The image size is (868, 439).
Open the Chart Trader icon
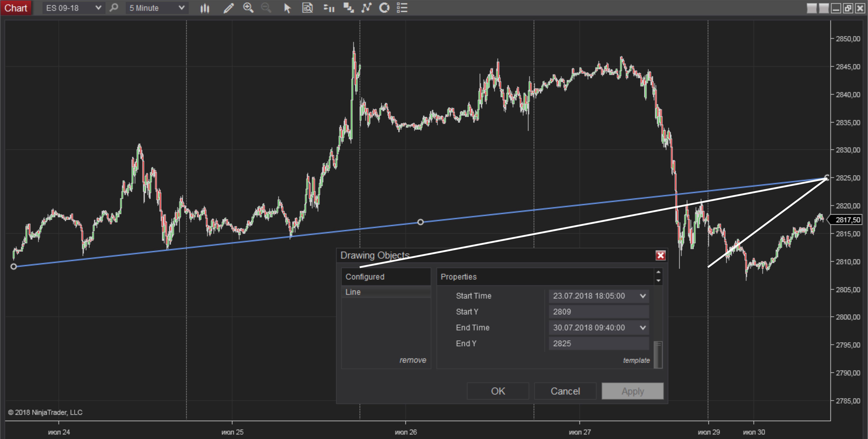(x=329, y=8)
